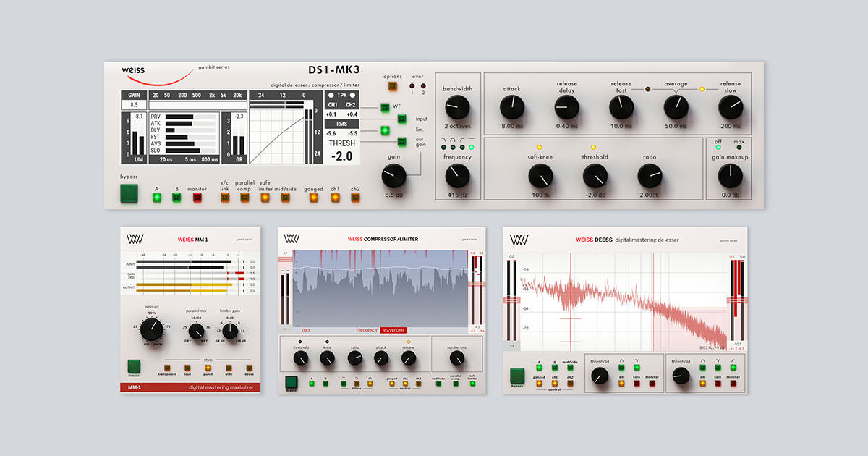The width and height of the screenshot is (868, 456).
Task: Toggle ganged on the Compressor/Limiter
Action: click(x=391, y=384)
